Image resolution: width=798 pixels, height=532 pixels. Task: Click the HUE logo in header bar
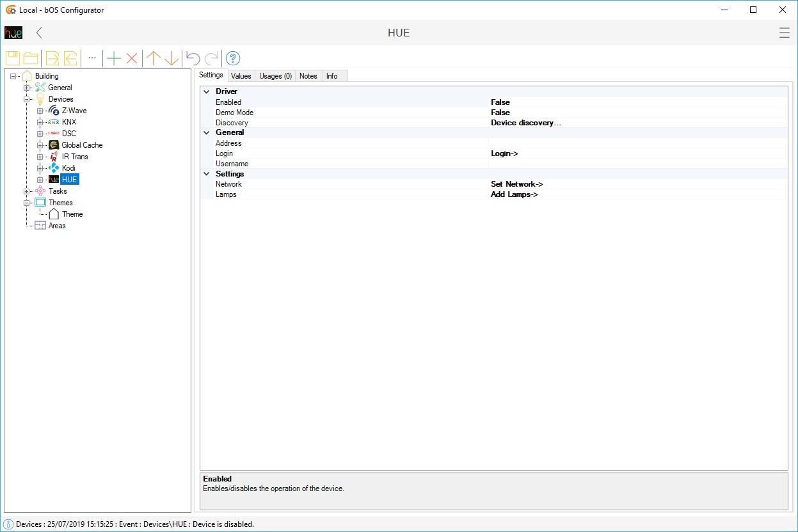coord(13,33)
